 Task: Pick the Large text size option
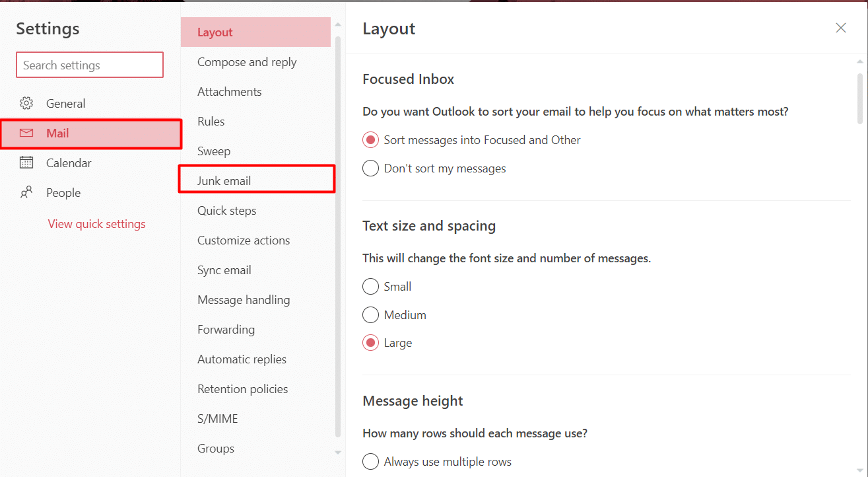point(371,344)
